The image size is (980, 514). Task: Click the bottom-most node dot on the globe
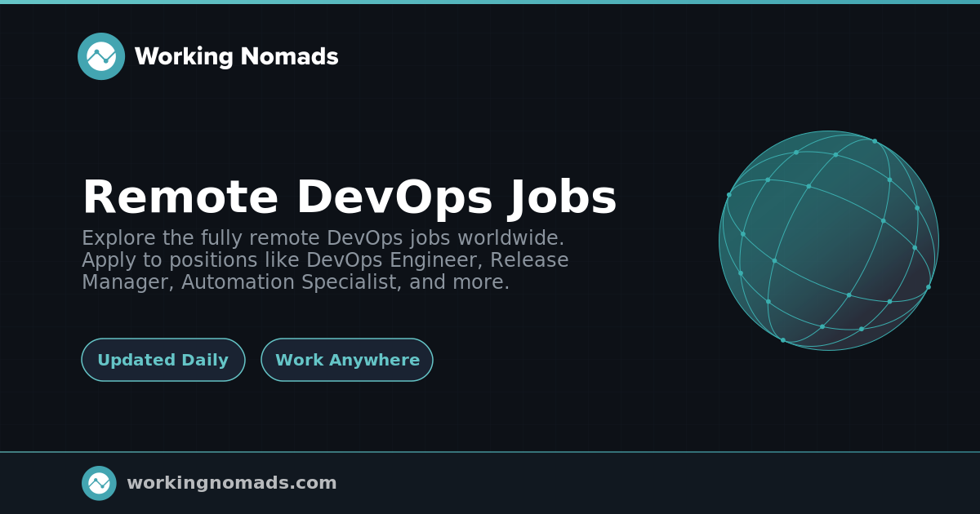pos(783,340)
